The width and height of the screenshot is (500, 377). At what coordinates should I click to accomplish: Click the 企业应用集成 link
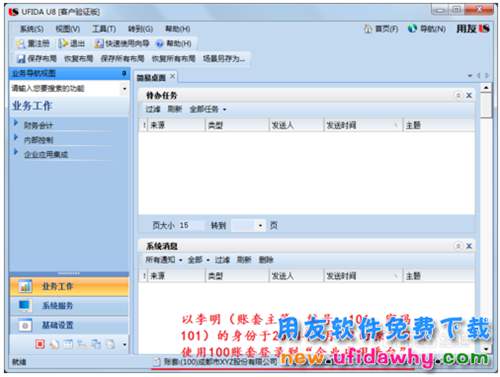pyautogui.click(x=46, y=154)
